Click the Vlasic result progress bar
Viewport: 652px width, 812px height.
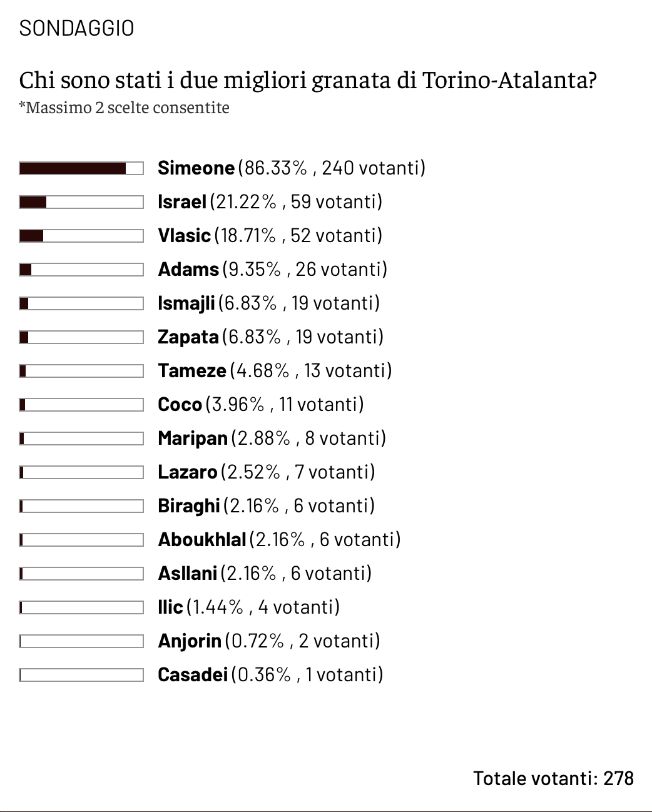pyautogui.click(x=81, y=236)
